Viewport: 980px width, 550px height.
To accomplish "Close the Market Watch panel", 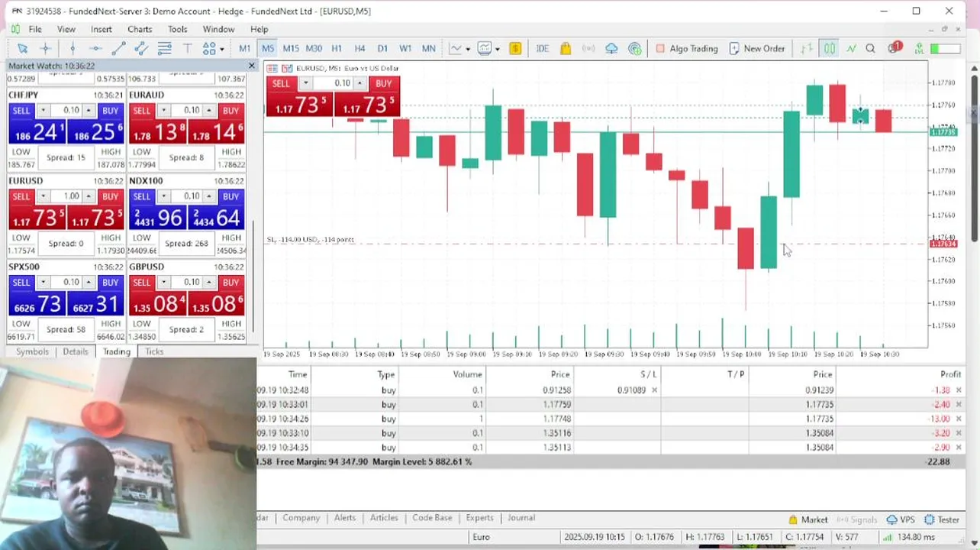I will tap(252, 66).
